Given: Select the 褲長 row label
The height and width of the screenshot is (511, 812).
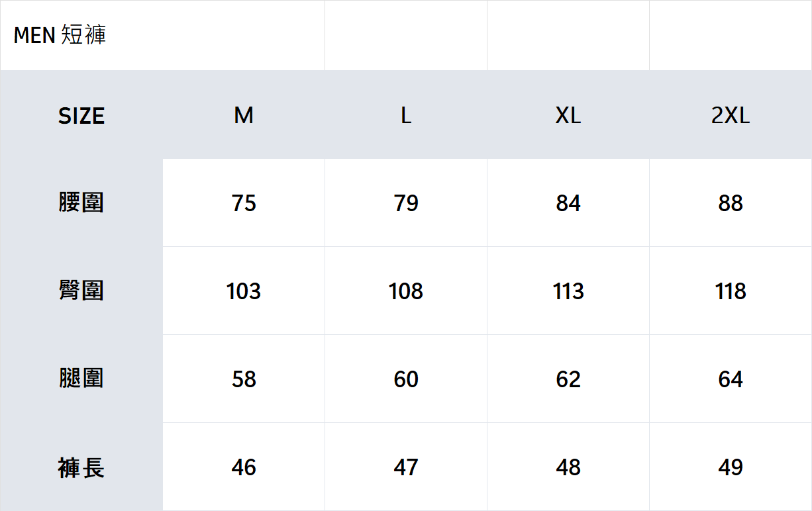Looking at the screenshot, I should [81, 467].
